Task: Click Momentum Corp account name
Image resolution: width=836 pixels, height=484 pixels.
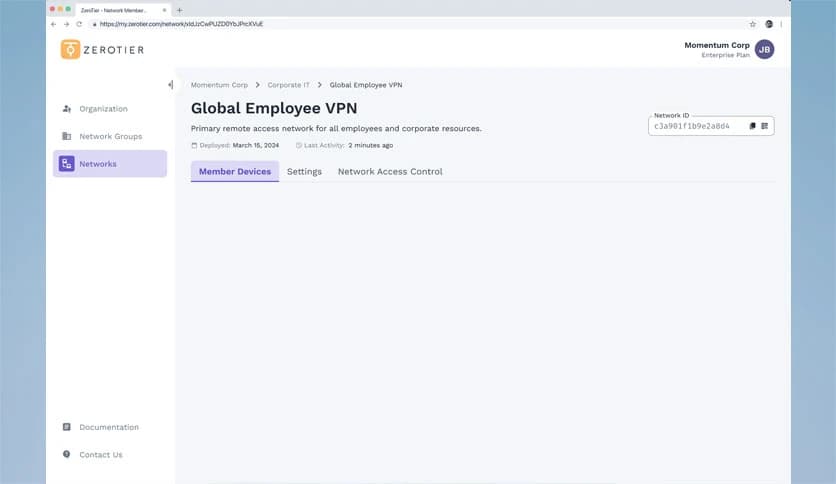Action: [x=717, y=45]
